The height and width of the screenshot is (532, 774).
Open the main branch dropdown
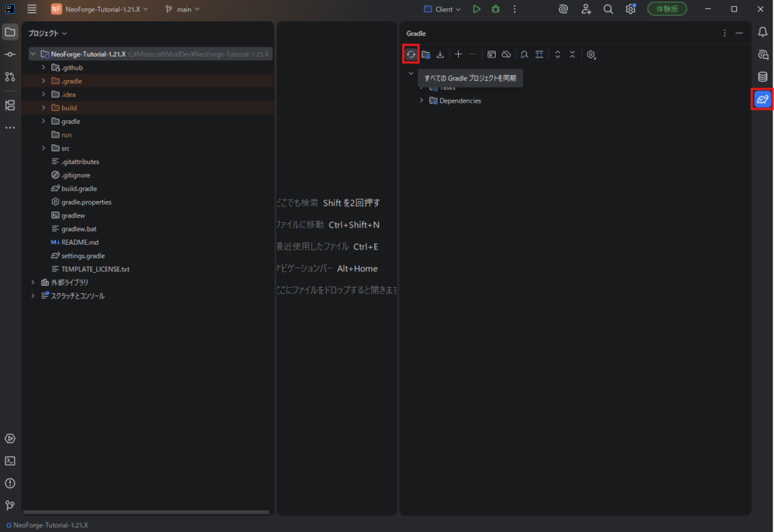182,9
